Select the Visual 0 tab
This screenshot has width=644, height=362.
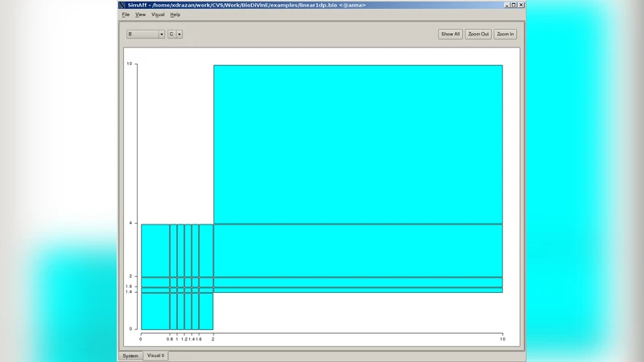(155, 356)
